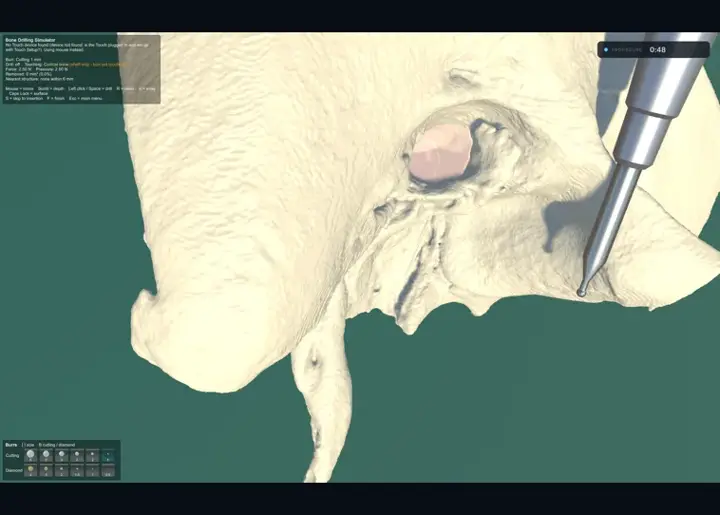Image resolution: width=720 pixels, height=515 pixels.
Task: Select the fourth-largest Cutting burr
Action: pos(77,455)
